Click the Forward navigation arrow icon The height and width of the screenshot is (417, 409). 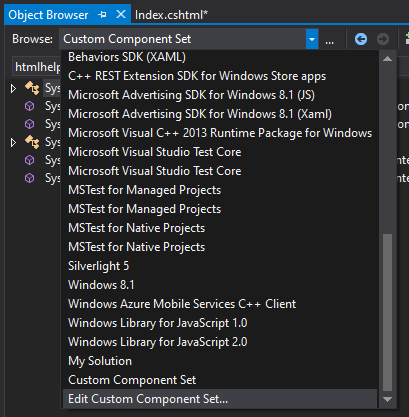383,39
